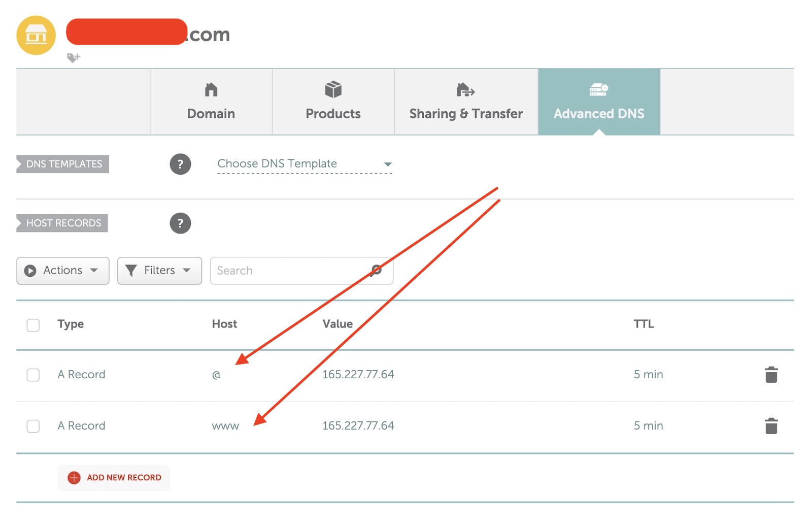
Task: Click the yellow storefront domain icon
Action: coord(36,35)
